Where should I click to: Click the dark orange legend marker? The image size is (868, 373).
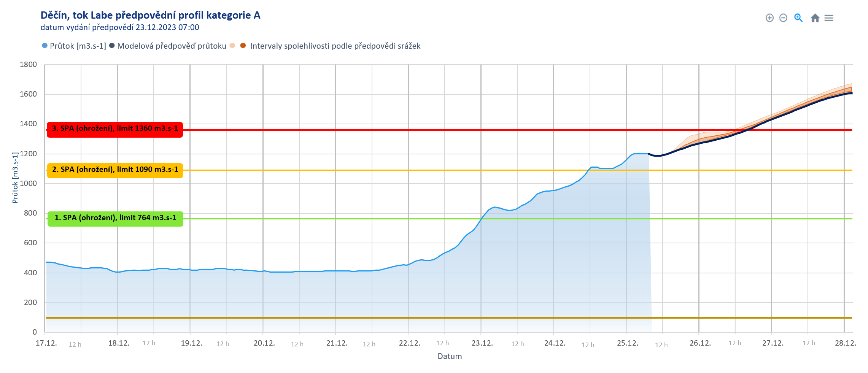tap(243, 46)
